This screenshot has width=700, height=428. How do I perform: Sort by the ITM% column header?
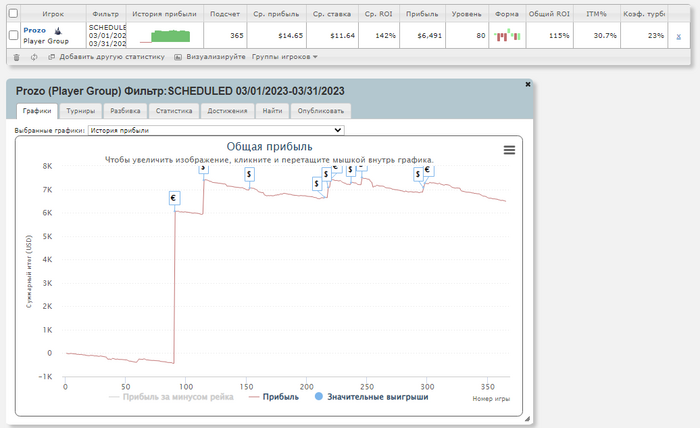[596, 14]
